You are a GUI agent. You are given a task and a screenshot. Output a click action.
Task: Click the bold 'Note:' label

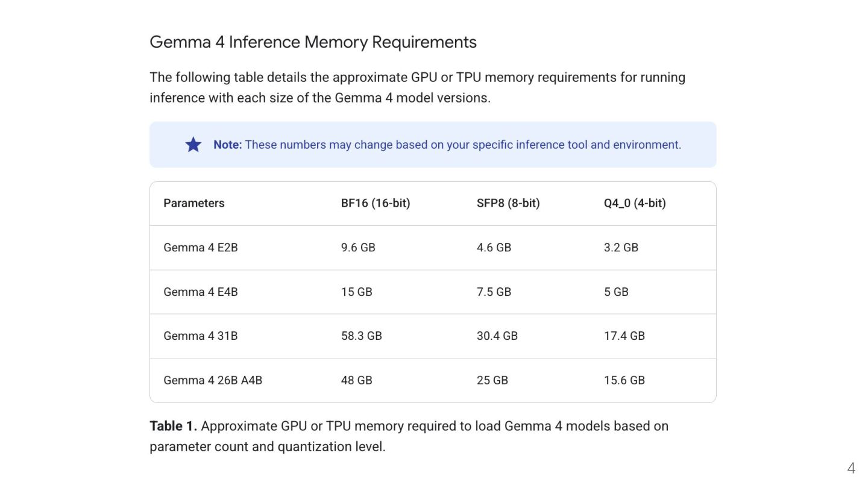(x=227, y=145)
